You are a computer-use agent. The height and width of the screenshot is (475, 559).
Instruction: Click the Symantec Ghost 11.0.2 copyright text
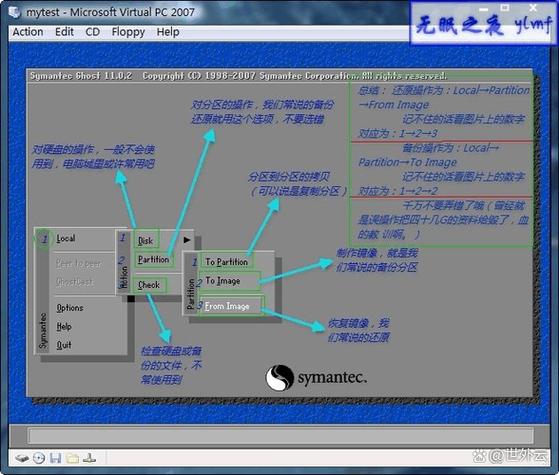[238, 76]
